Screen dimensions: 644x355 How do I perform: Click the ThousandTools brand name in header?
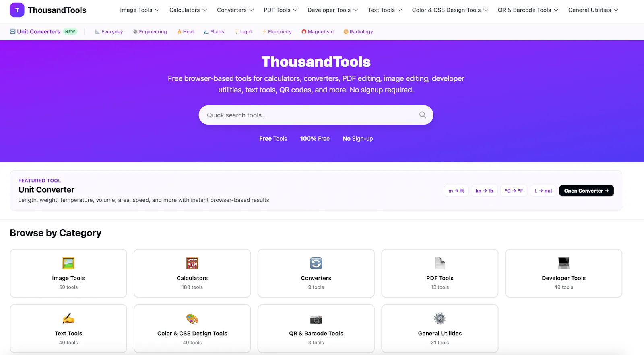(x=57, y=10)
